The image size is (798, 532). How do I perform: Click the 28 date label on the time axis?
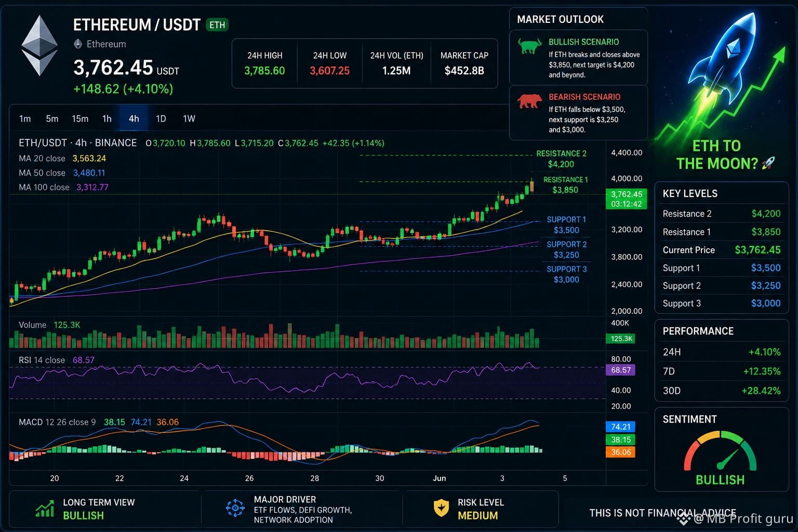[x=314, y=478]
